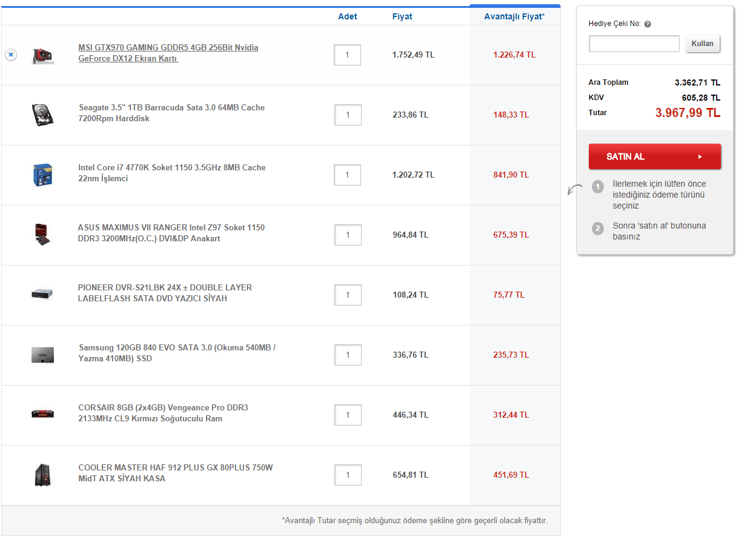Click discounted price 148,33 TL
This screenshot has width=756, height=545.
[511, 115]
